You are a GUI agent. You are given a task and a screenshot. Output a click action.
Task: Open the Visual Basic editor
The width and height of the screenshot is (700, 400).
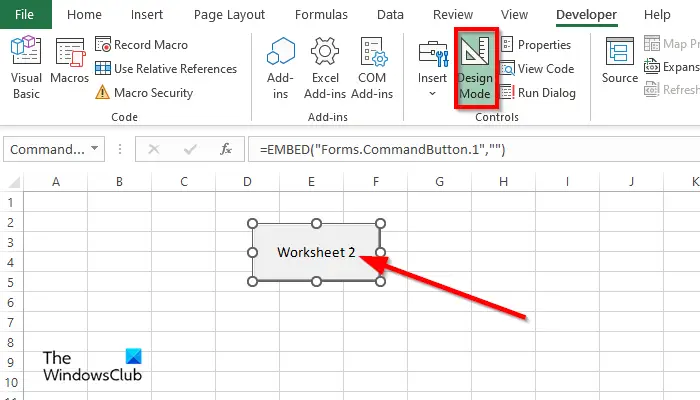coord(26,67)
